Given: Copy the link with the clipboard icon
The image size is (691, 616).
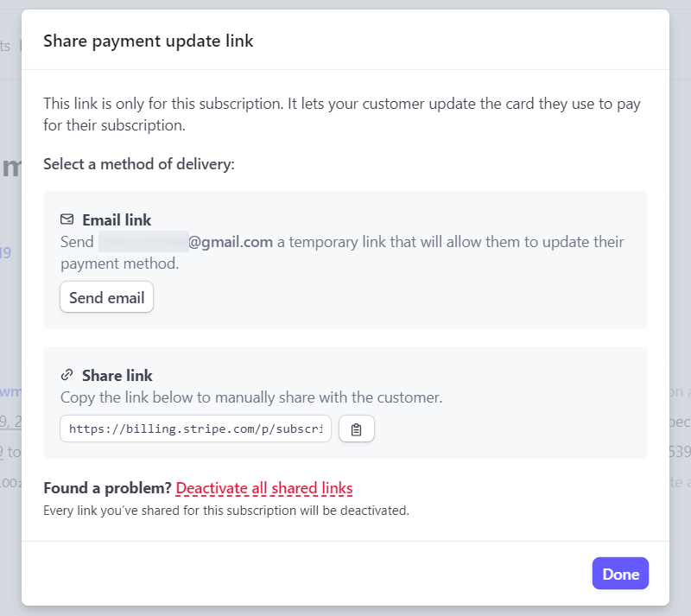Looking at the screenshot, I should click(357, 429).
